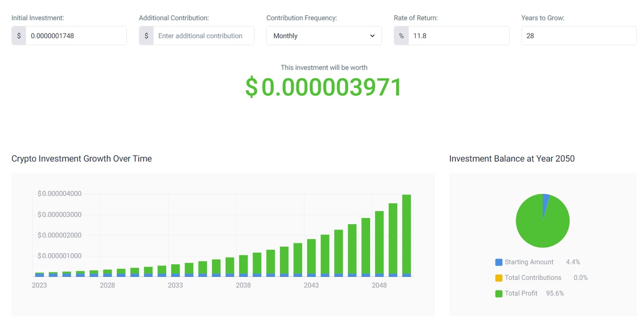The width and height of the screenshot is (644, 325).
Task: Click the yellow Total Contributions legend square
Action: pos(498,277)
